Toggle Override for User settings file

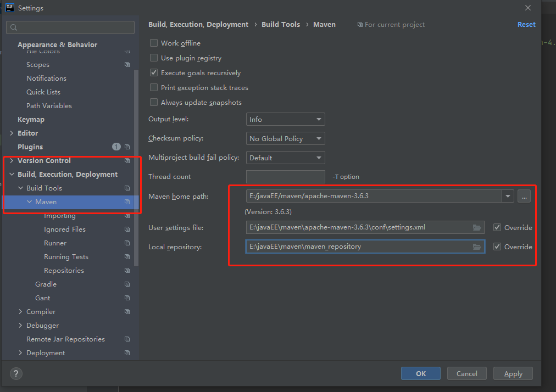[x=497, y=227]
